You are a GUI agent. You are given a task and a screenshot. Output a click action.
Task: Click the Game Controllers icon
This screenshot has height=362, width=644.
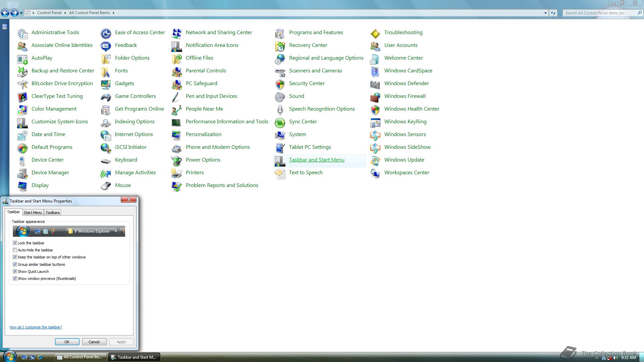(x=106, y=97)
